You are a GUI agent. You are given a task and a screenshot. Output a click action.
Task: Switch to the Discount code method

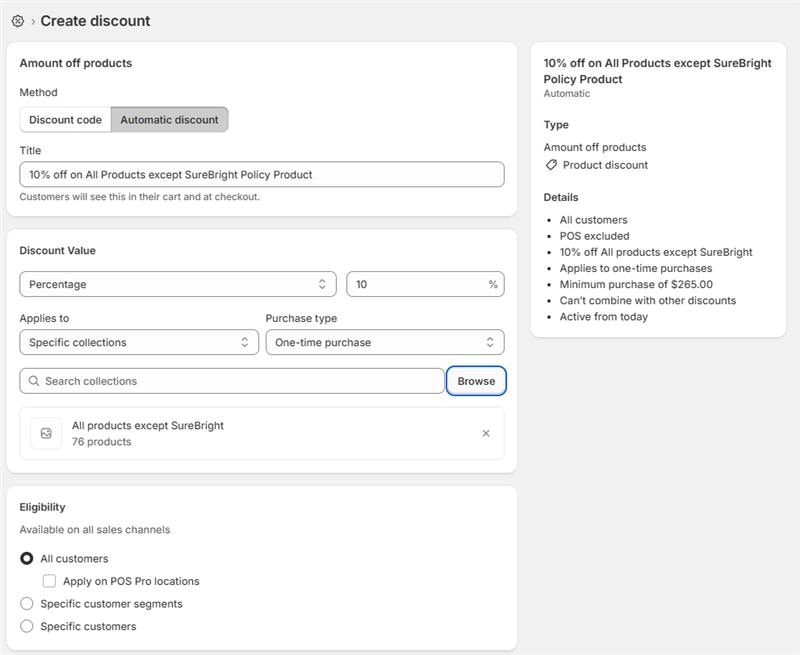65,119
